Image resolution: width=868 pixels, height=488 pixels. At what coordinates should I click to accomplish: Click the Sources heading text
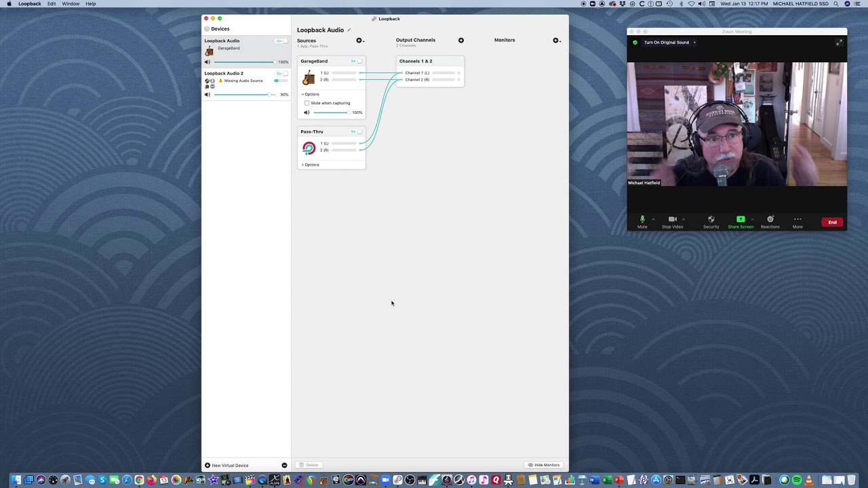[x=307, y=41]
